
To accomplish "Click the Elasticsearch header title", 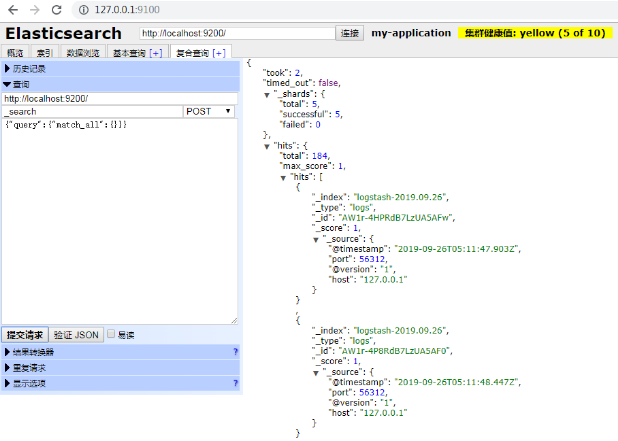I will point(63,33).
